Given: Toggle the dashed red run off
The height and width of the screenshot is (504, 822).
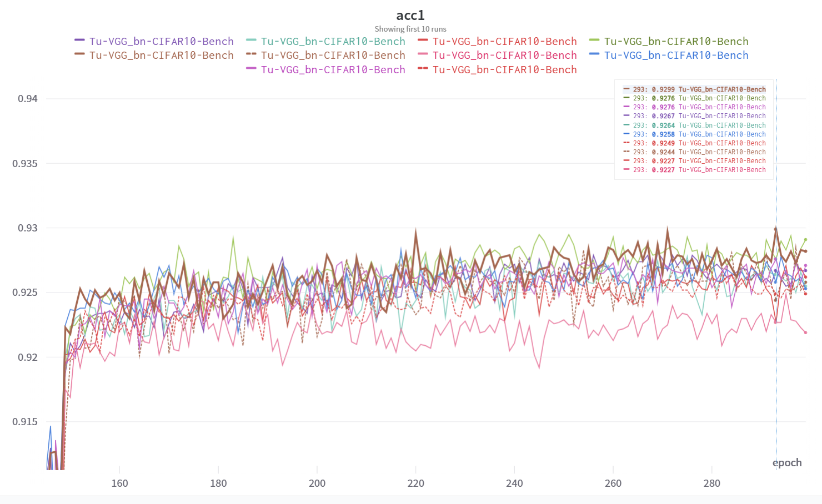Looking at the screenshot, I should pyautogui.click(x=504, y=69).
